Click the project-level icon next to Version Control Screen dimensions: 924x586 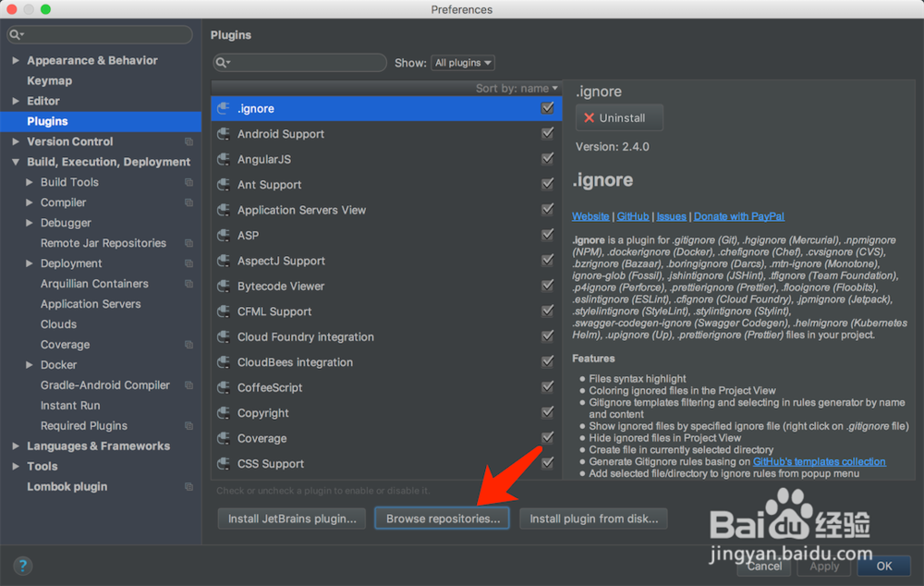pyautogui.click(x=188, y=141)
